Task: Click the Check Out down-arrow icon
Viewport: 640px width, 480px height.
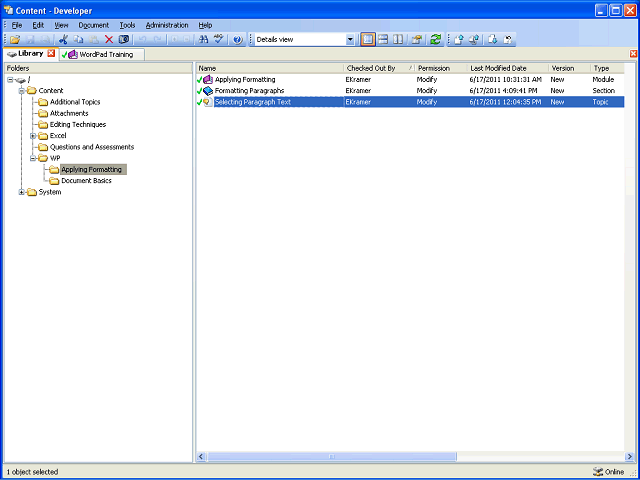Action: click(493, 40)
